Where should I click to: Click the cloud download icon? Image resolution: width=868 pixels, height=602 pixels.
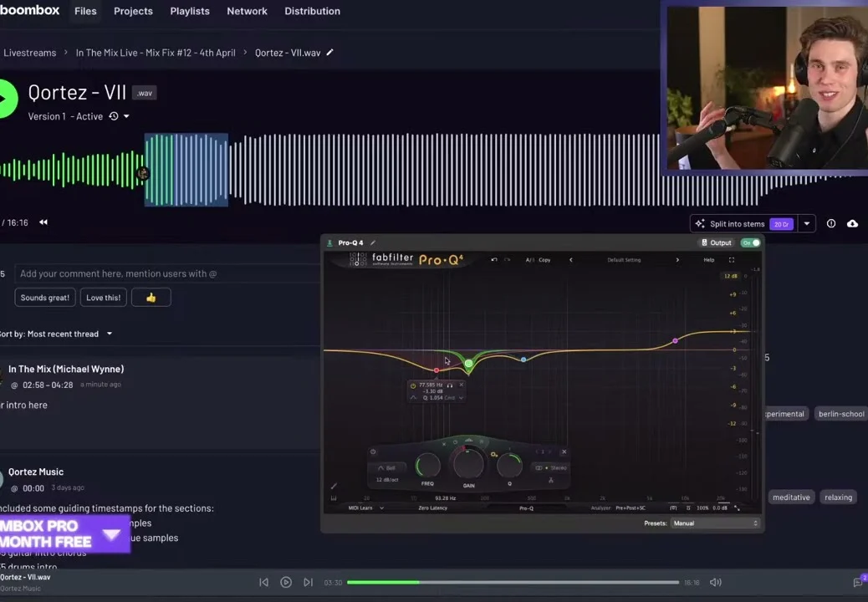point(852,223)
